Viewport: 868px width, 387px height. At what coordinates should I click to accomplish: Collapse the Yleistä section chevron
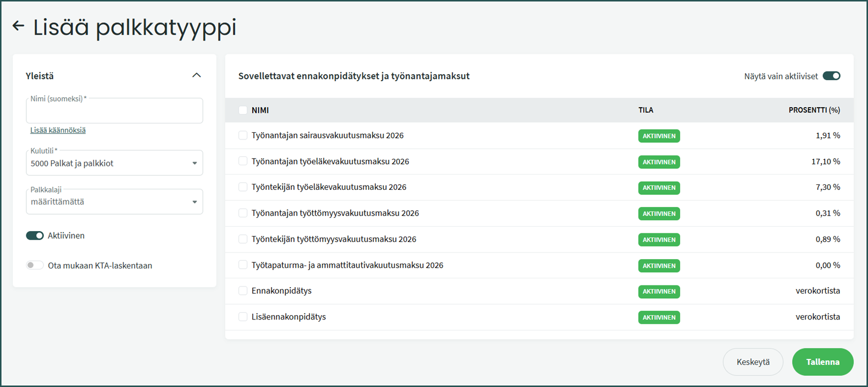click(196, 75)
